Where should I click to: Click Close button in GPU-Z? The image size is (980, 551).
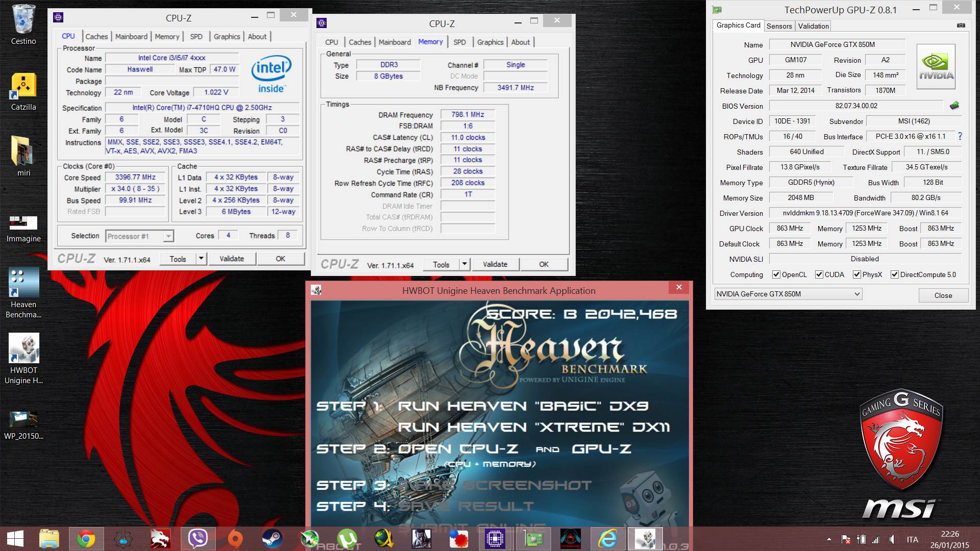[943, 295]
